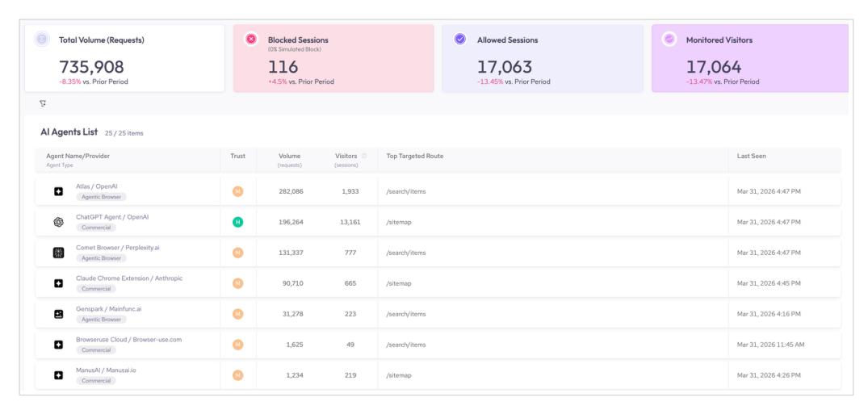Click the Allowed Sessions checkmark icon
Screen dimensions: 868x410
pos(460,40)
